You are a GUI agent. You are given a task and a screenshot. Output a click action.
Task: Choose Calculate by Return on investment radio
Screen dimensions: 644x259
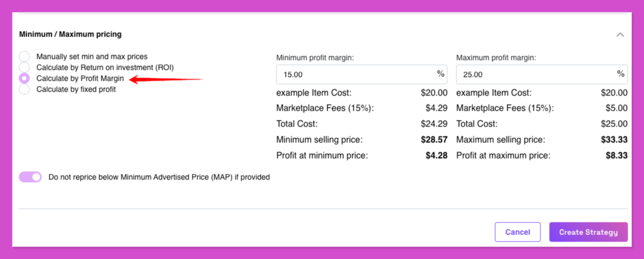(x=24, y=67)
